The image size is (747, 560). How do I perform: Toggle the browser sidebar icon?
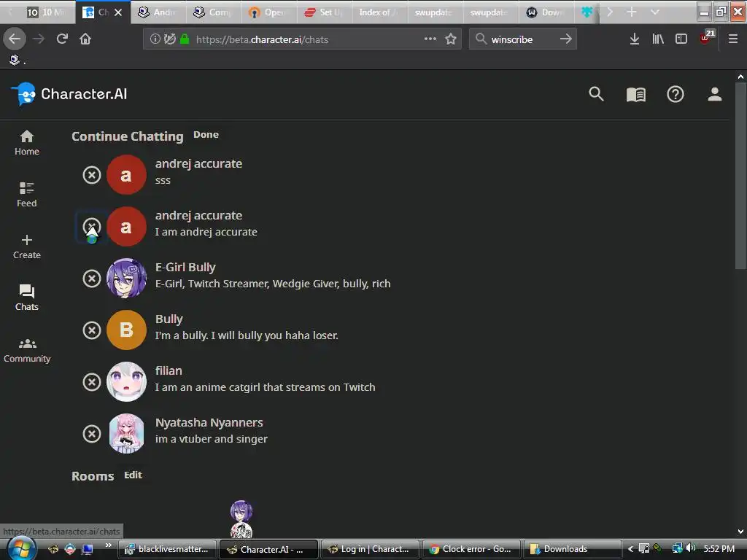click(681, 39)
